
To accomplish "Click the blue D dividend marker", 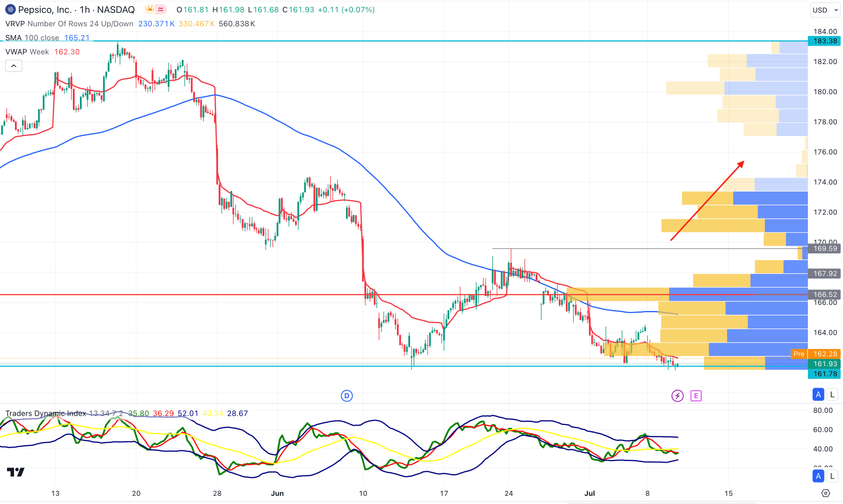I will [x=347, y=396].
